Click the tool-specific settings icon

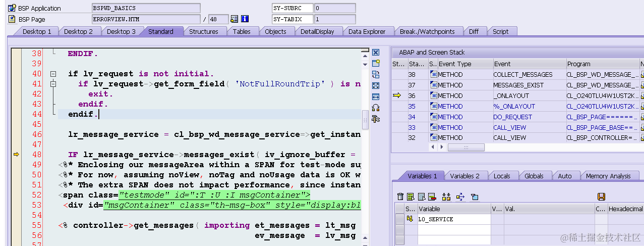pyautogui.click(x=376, y=119)
